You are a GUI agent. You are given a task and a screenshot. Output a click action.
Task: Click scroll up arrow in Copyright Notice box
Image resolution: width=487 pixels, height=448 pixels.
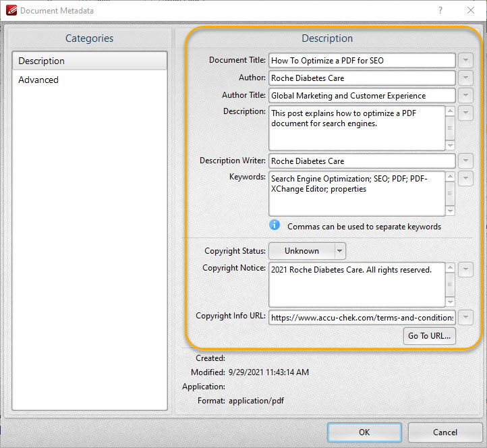450,267
